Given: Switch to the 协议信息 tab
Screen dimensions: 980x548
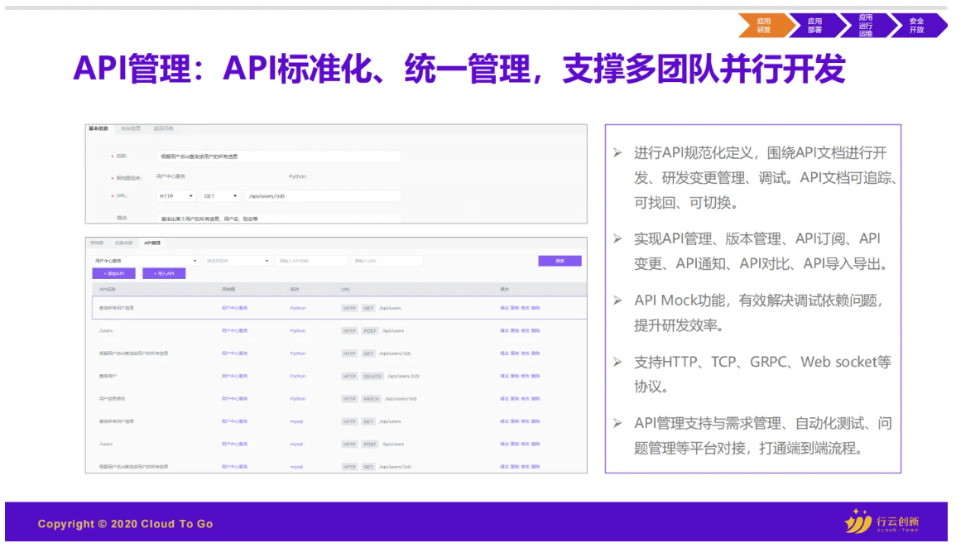Looking at the screenshot, I should click(129, 128).
